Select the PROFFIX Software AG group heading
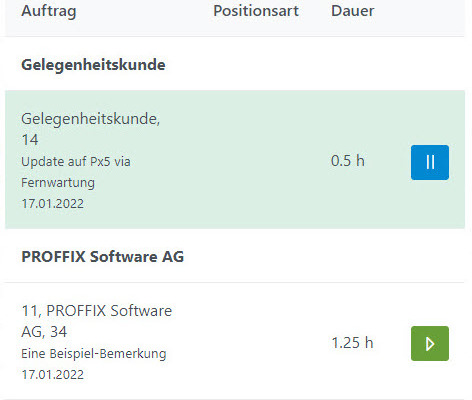 [x=102, y=257]
